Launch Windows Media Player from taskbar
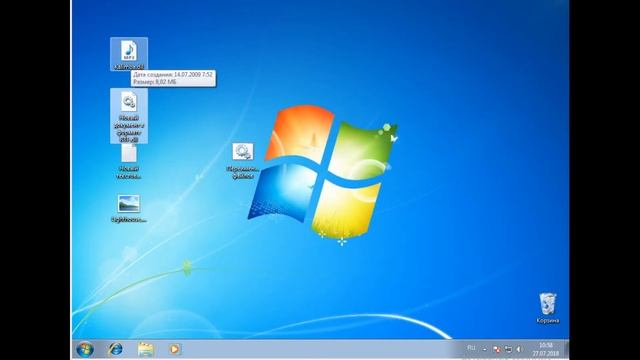 click(x=175, y=349)
